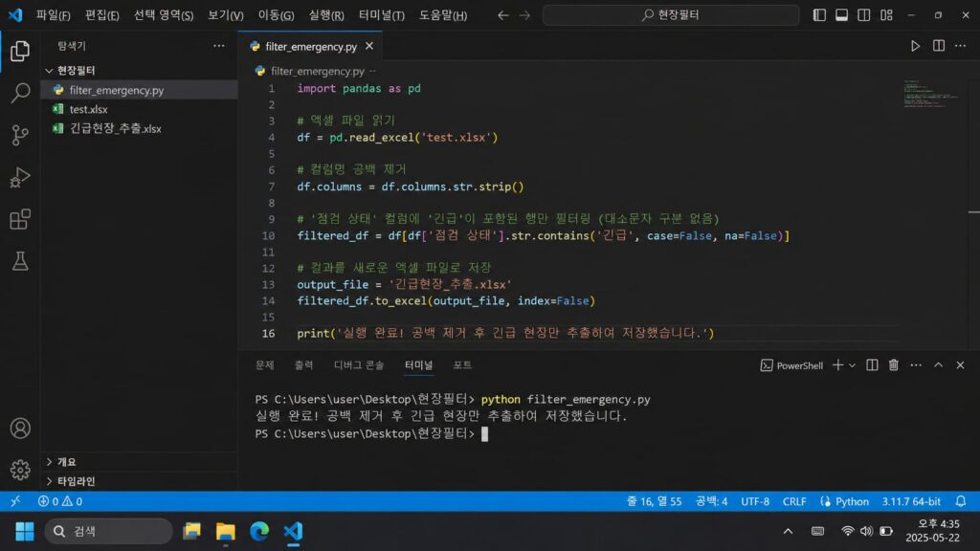Open filter_emergency.py in the Explorer
The height and width of the screenshot is (551, 980).
point(140,90)
